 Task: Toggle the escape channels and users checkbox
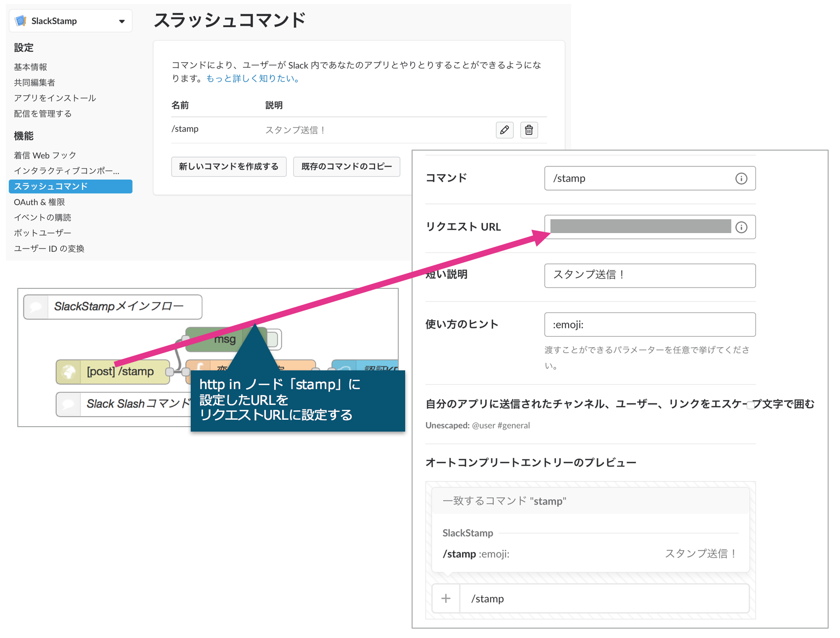pyautogui.click(x=750, y=405)
